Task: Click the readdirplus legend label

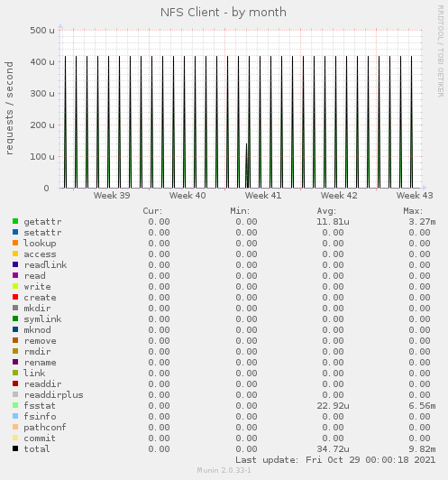Action: (53, 395)
